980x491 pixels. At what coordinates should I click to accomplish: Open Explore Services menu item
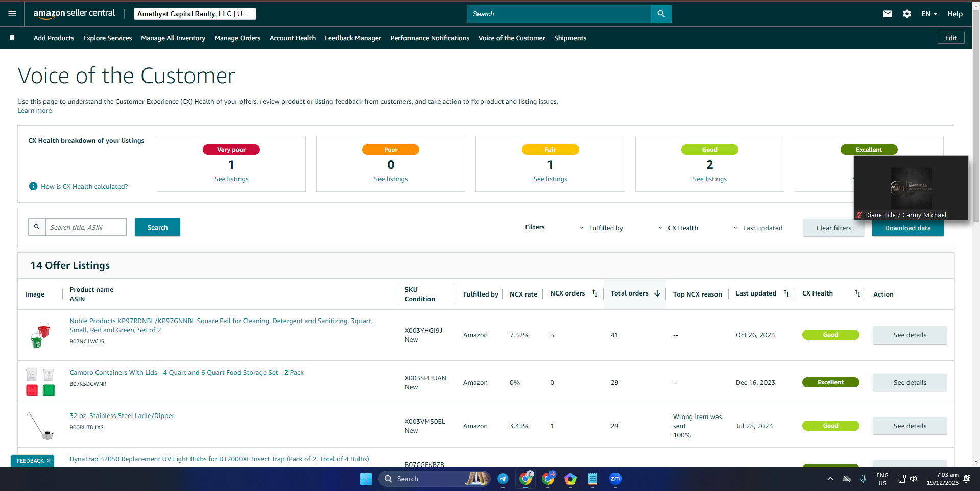click(x=107, y=38)
